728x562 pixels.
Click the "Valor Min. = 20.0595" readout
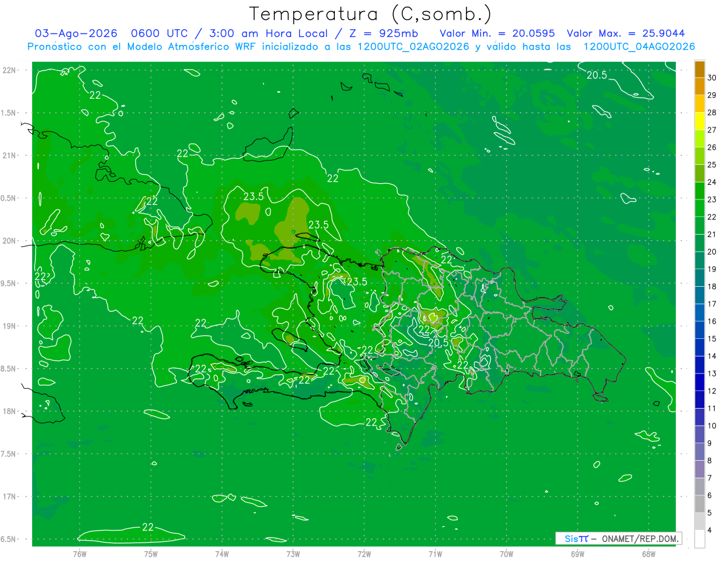pos(497,33)
